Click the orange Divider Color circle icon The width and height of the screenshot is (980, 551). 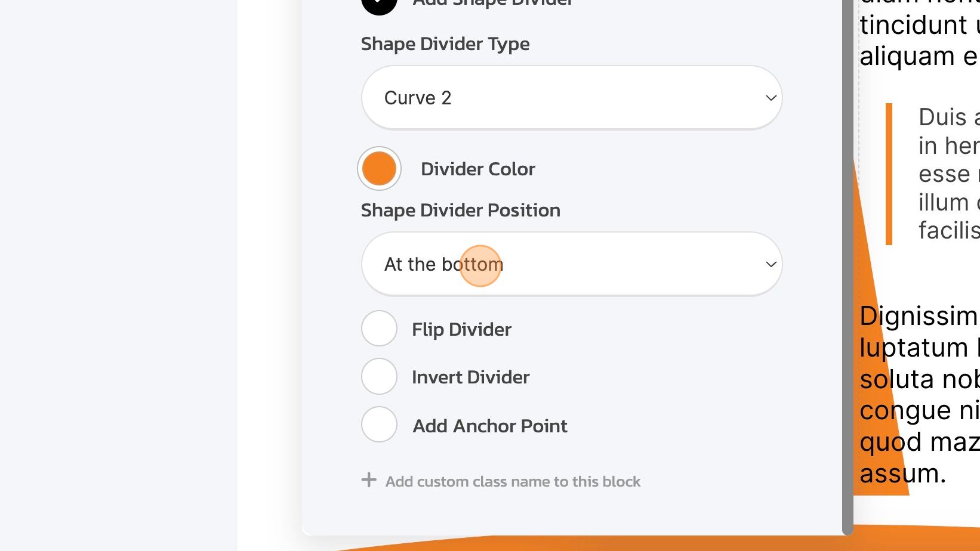(x=378, y=169)
